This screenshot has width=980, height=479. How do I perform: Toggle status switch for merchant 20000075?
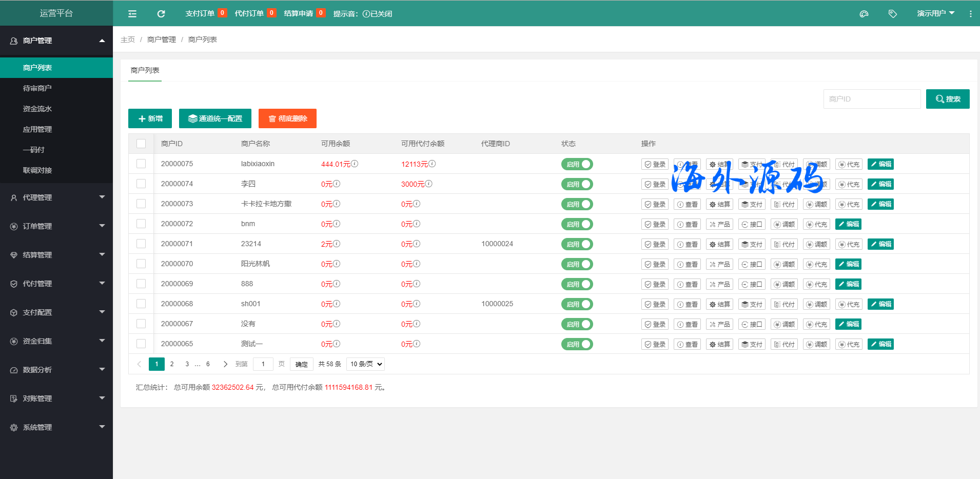[x=577, y=164]
